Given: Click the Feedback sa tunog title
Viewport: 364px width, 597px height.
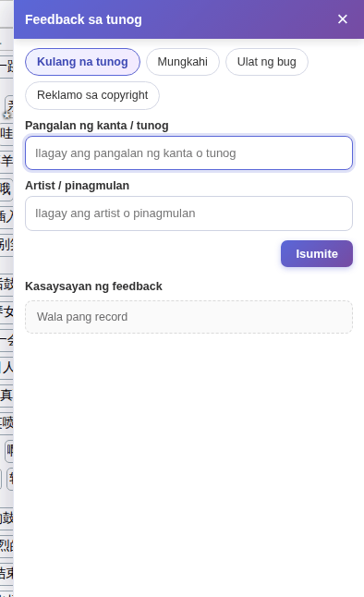Looking at the screenshot, I should (x=83, y=19).
